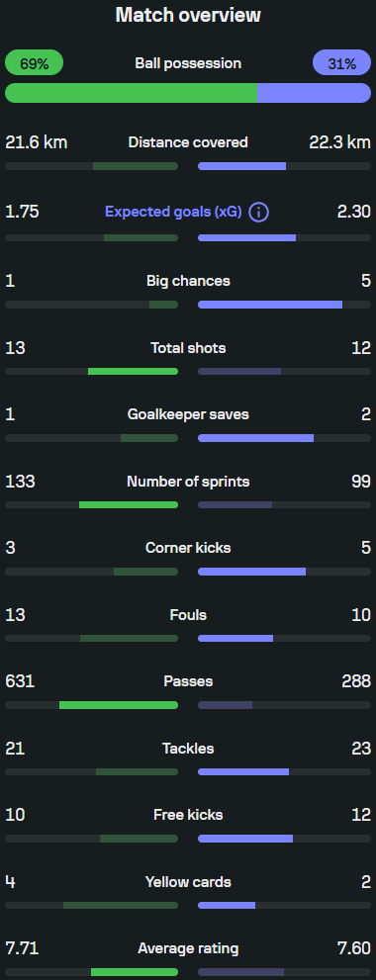Click the 2.30 expected goals value

(354, 212)
